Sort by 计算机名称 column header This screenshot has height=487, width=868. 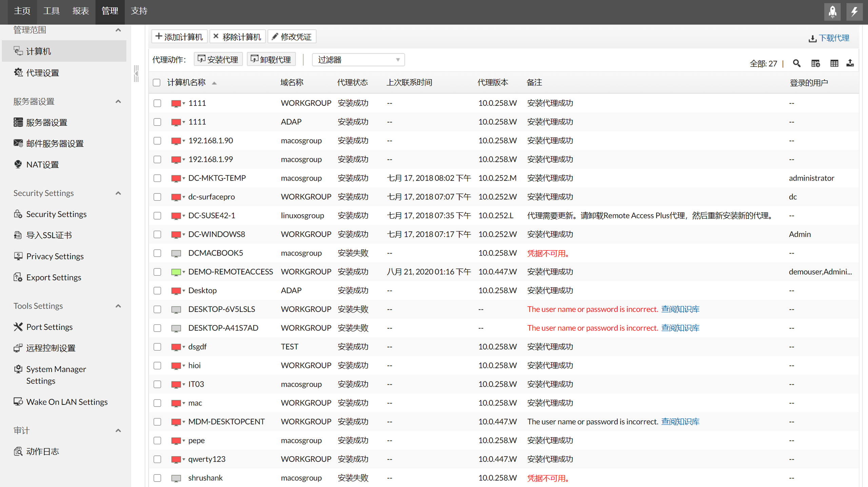(x=186, y=83)
